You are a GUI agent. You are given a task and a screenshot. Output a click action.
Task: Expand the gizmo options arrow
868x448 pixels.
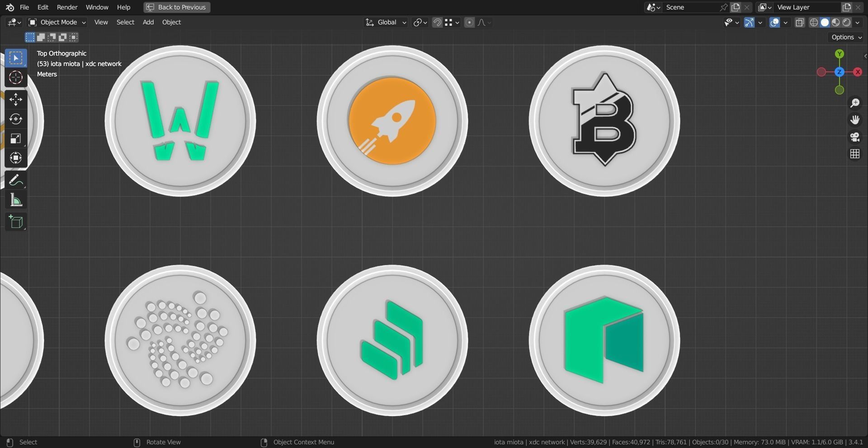(x=760, y=22)
